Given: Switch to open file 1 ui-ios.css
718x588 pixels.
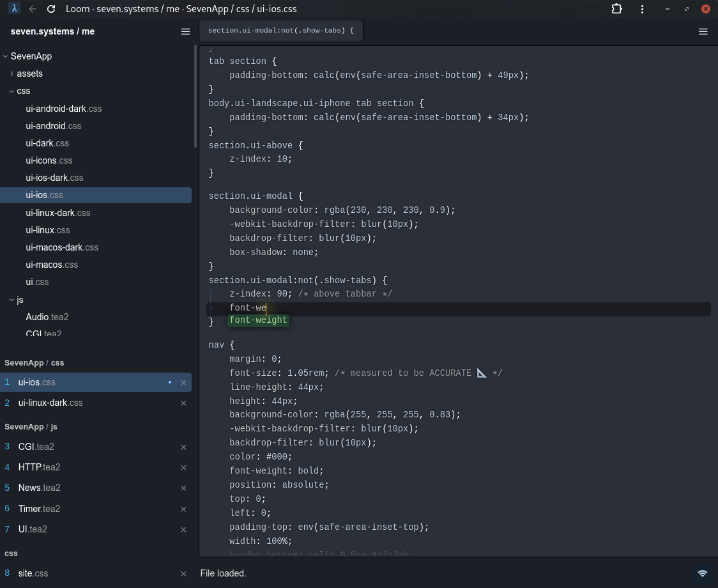Looking at the screenshot, I should tap(96, 382).
